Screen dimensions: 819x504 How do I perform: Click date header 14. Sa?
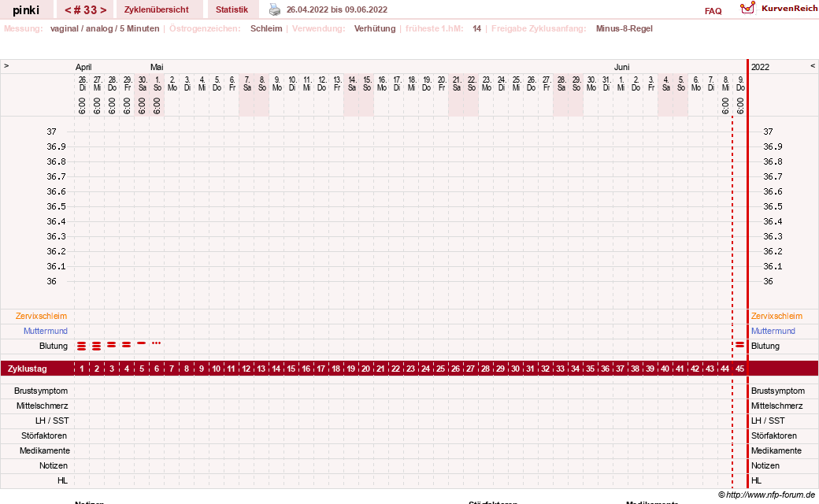pos(352,83)
